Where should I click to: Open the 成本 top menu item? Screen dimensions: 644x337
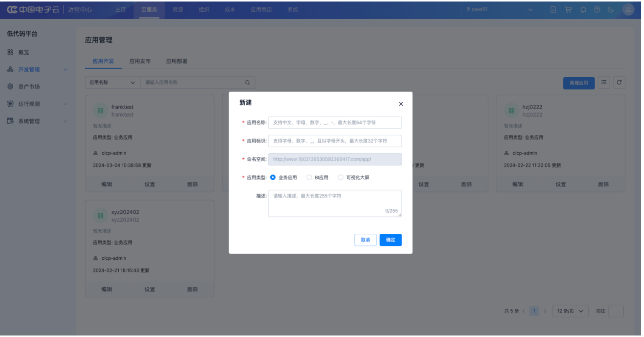click(231, 10)
